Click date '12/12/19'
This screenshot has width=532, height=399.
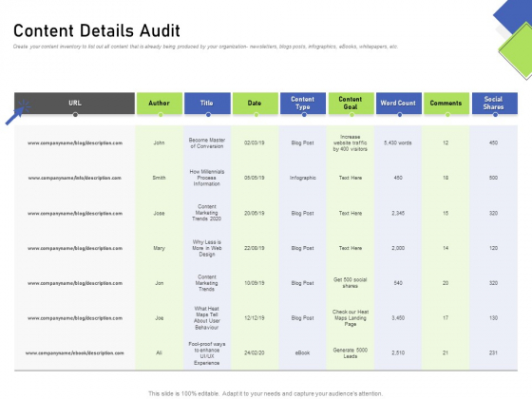tap(255, 318)
